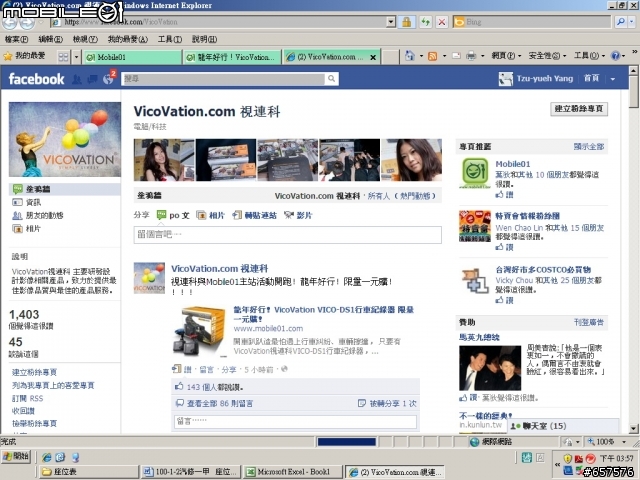Click the 開始 Start button

pos(16,456)
